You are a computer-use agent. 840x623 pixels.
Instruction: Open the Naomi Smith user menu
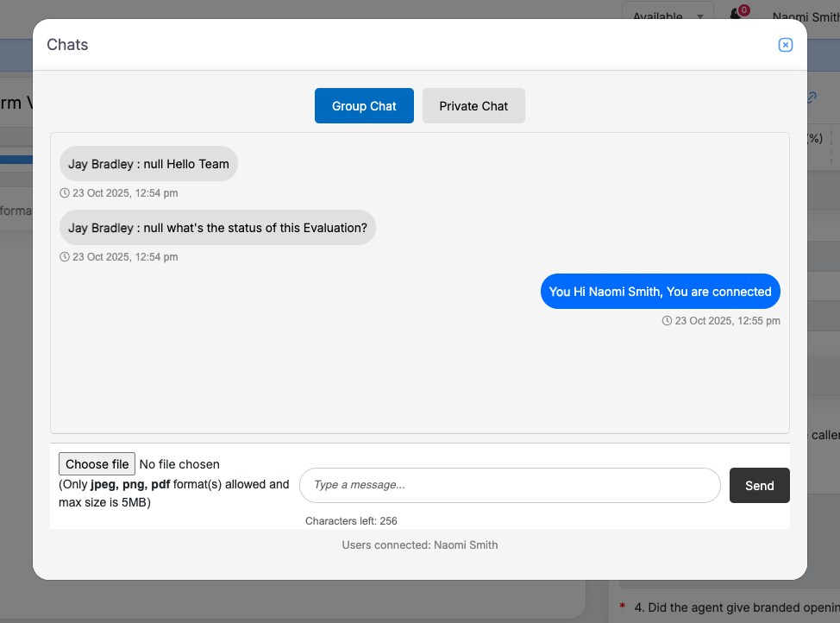point(806,17)
